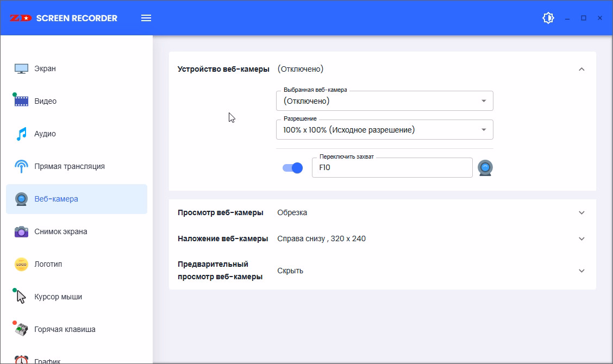The width and height of the screenshot is (613, 364).
Task: Disable the Переключить захват hotkey toggle
Action: 292,168
